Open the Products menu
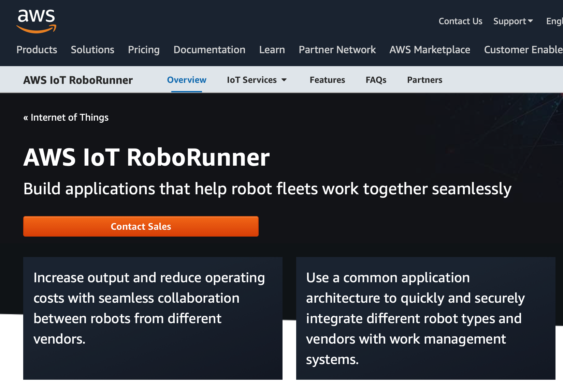 37,50
